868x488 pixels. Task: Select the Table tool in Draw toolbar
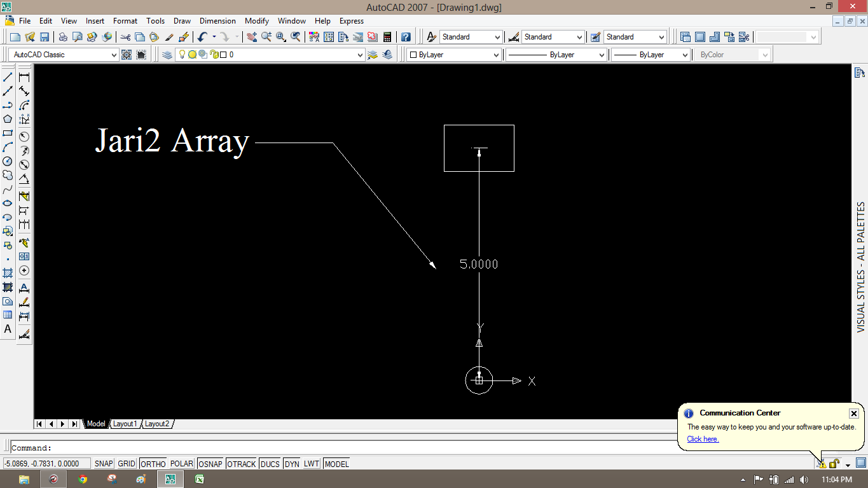coord(8,315)
